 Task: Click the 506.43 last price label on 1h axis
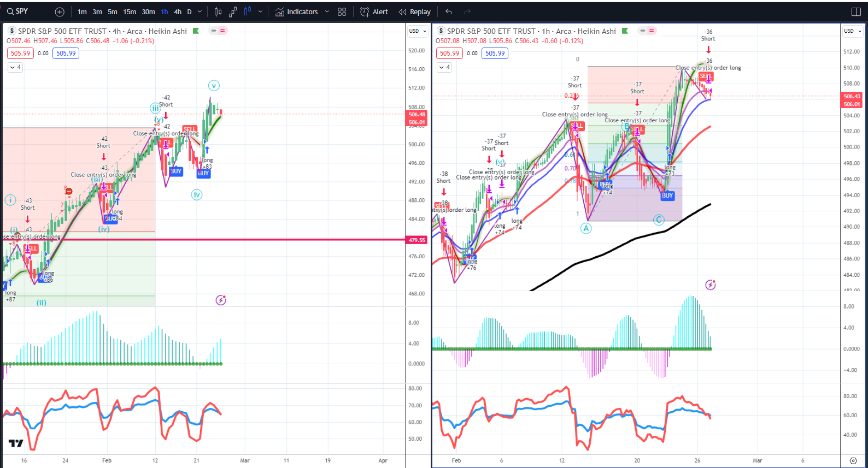point(852,96)
